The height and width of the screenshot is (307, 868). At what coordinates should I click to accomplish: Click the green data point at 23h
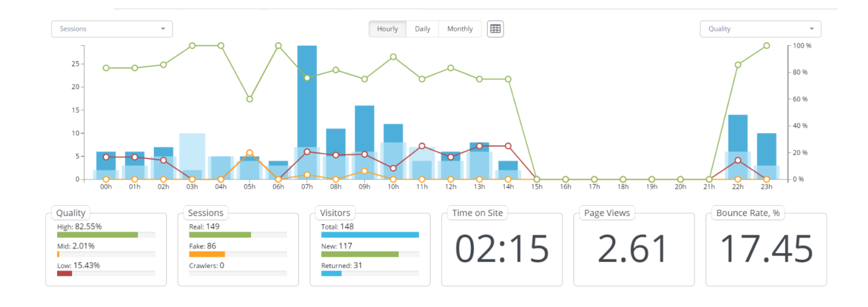click(x=766, y=46)
